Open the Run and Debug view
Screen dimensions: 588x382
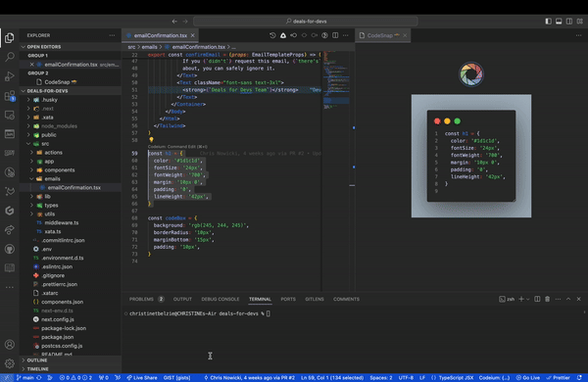[x=10, y=76]
